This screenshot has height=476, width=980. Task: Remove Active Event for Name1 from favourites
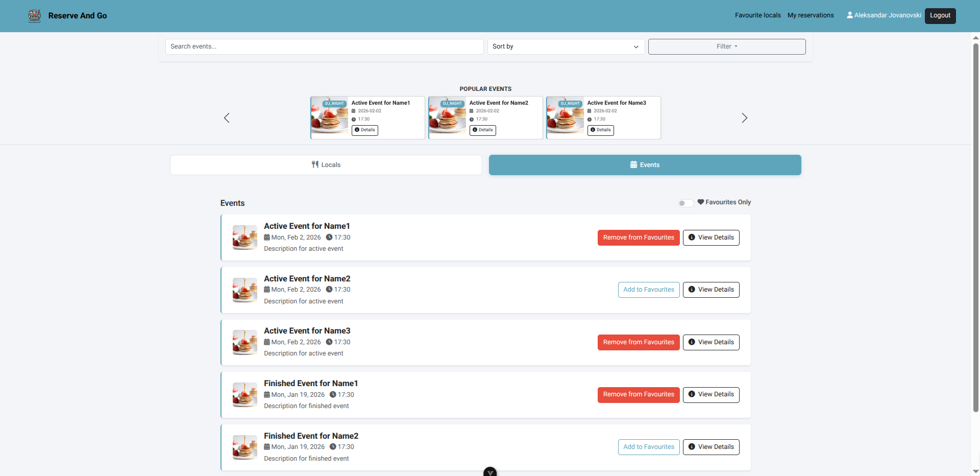pyautogui.click(x=639, y=237)
